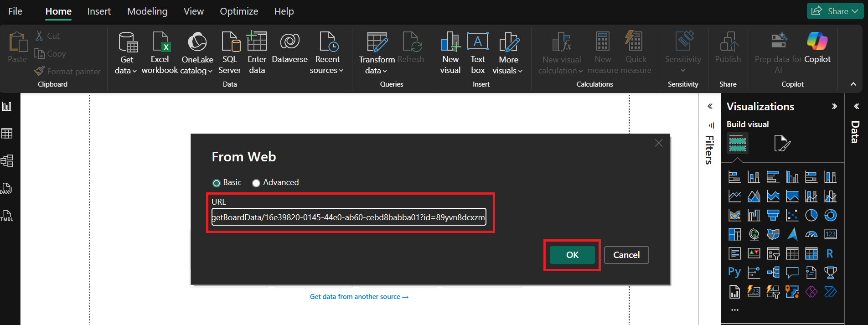
Task: Open DAX query view in left sidebar
Action: [7, 188]
